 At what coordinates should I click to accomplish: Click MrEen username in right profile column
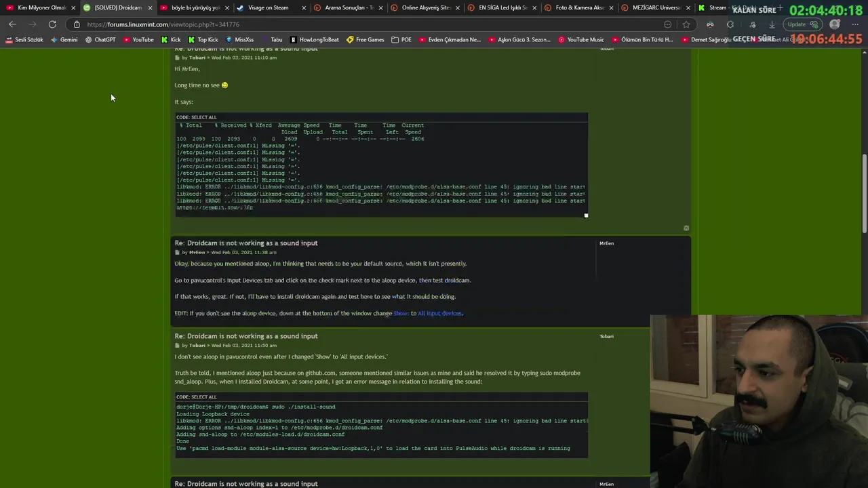click(x=606, y=243)
